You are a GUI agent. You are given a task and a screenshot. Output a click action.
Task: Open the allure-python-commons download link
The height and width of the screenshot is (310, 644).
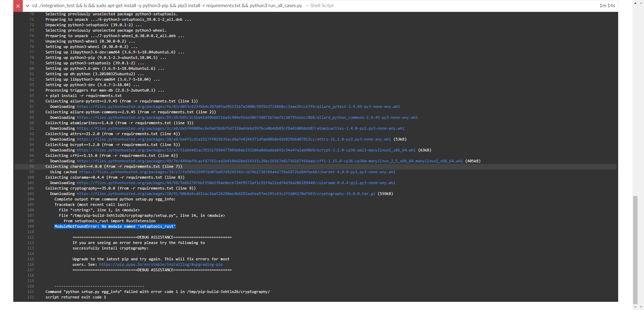coord(248,117)
